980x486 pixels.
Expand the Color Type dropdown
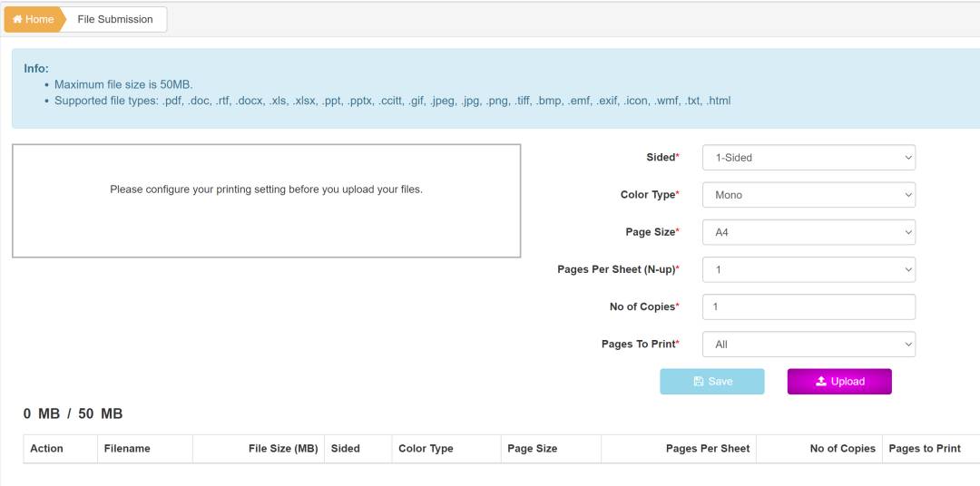[808, 195]
